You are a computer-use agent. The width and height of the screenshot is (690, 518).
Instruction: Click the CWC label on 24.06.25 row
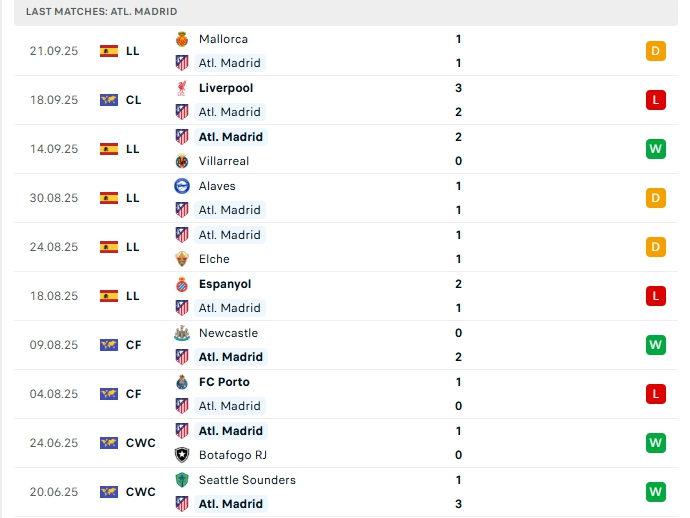[141, 443]
